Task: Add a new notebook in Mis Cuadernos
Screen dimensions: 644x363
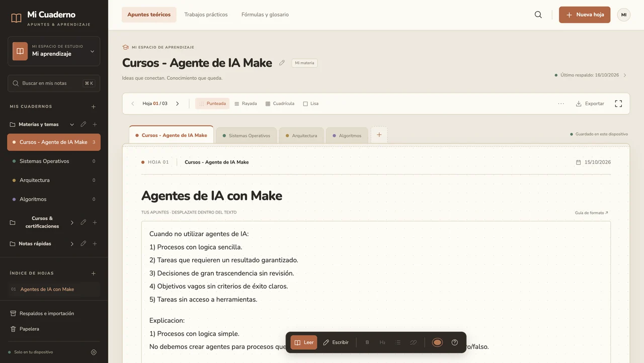Action: tap(93, 107)
